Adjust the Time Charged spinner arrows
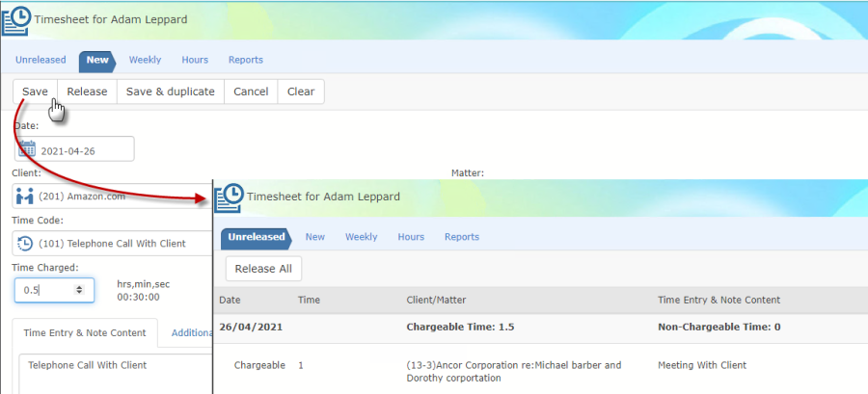The image size is (868, 394). [x=79, y=290]
